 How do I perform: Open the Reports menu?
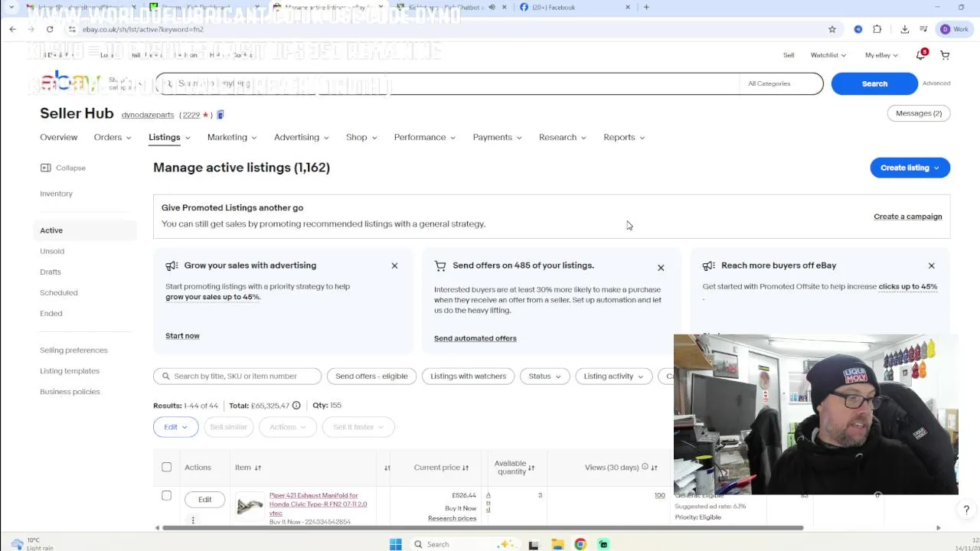click(623, 137)
